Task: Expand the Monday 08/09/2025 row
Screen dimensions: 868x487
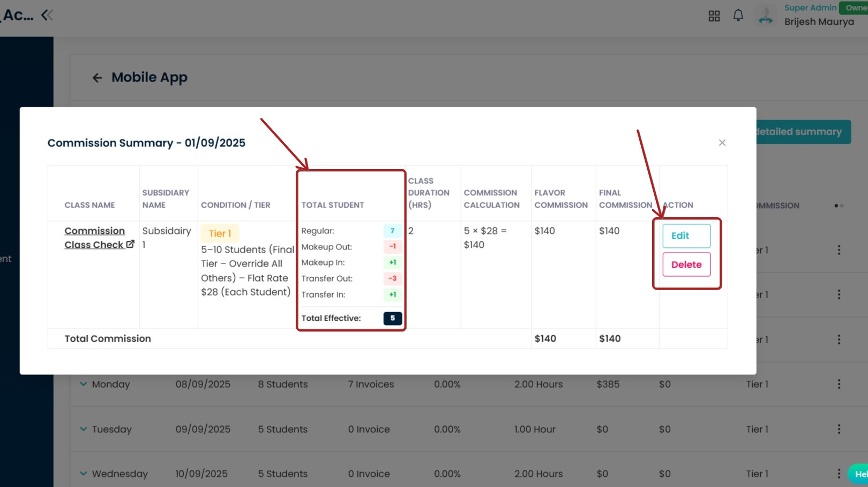Action: coord(84,384)
